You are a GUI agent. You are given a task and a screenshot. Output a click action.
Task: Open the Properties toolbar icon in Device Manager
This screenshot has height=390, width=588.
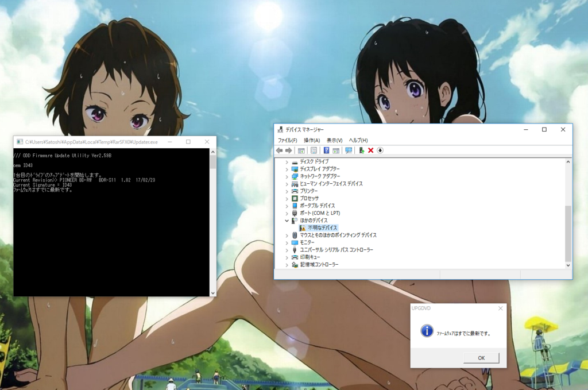pos(314,150)
